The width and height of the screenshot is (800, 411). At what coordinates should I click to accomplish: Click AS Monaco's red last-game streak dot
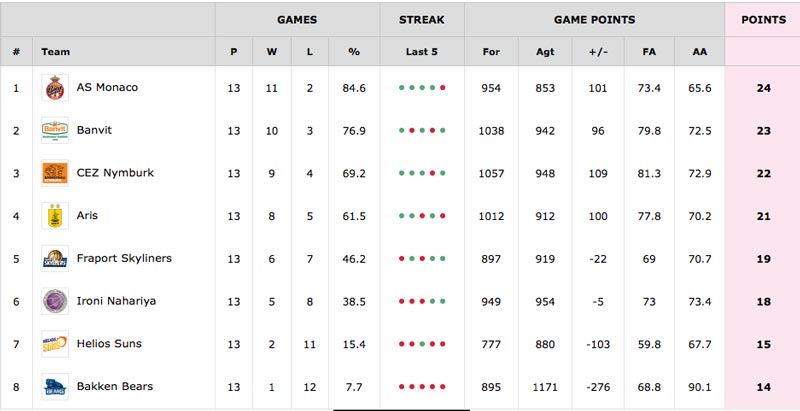tap(442, 88)
